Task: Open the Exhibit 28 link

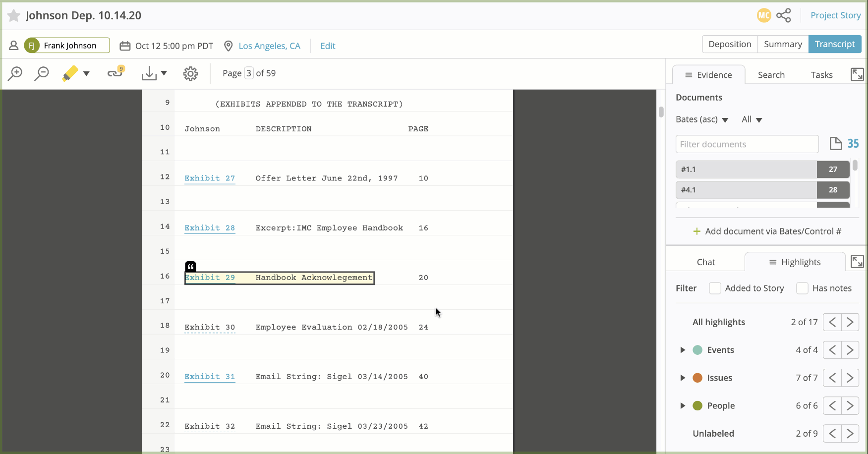Action: (x=210, y=228)
